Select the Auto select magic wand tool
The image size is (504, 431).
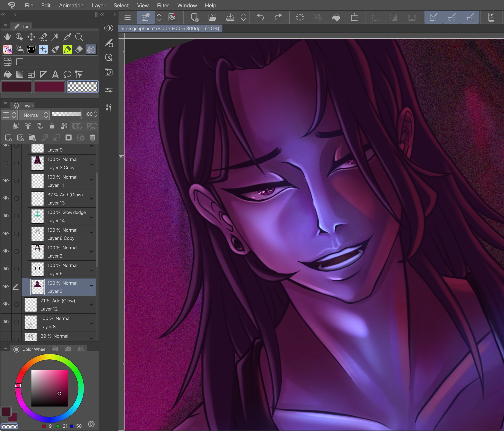(55, 37)
